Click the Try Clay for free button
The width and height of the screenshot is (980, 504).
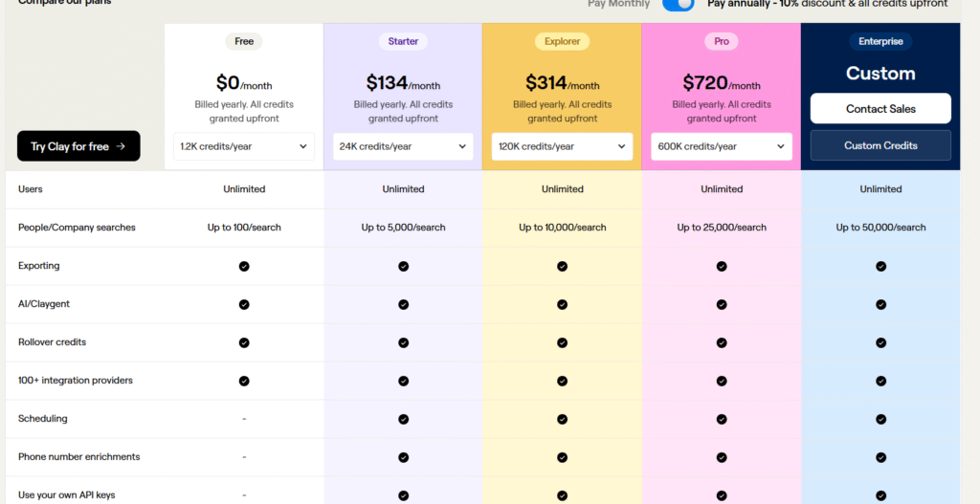(78, 146)
